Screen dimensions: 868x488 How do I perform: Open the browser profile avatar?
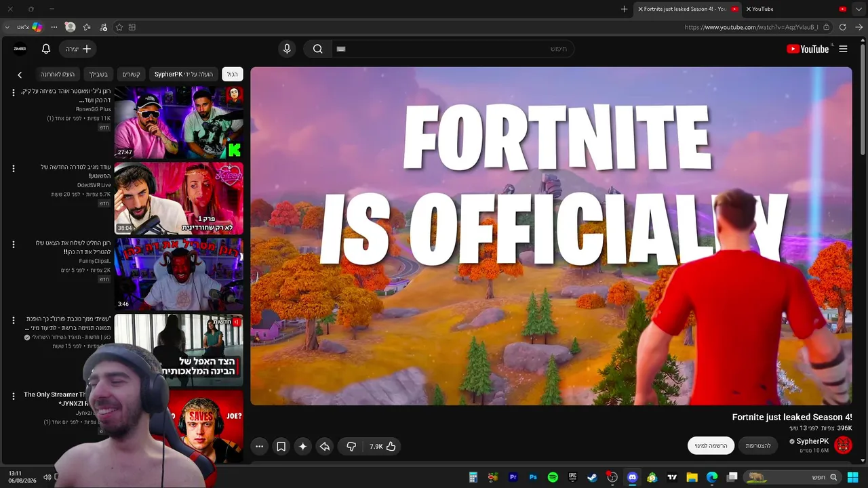[x=70, y=27]
